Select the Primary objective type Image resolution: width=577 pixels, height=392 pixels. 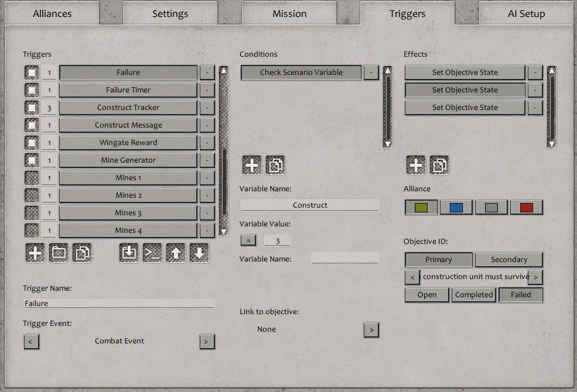[439, 259]
